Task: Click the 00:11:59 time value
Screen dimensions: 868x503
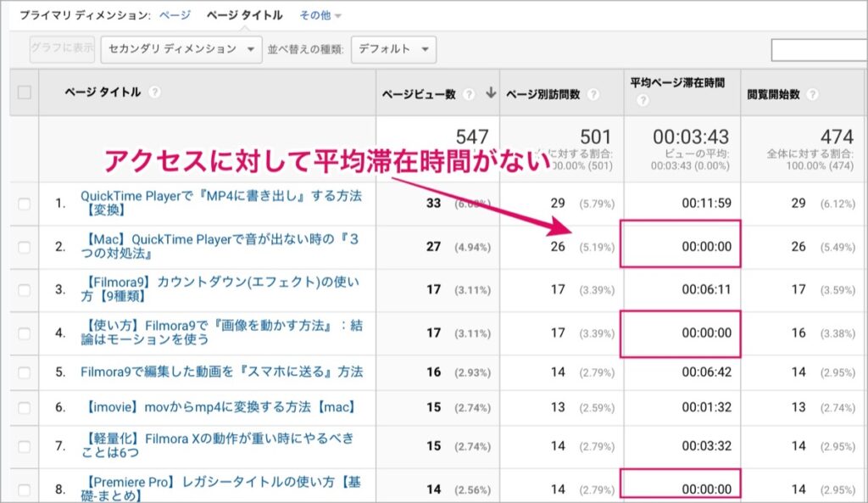Action: coord(706,204)
